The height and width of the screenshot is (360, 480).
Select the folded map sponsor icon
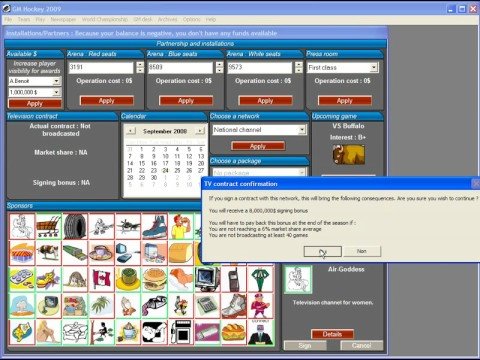point(22,332)
